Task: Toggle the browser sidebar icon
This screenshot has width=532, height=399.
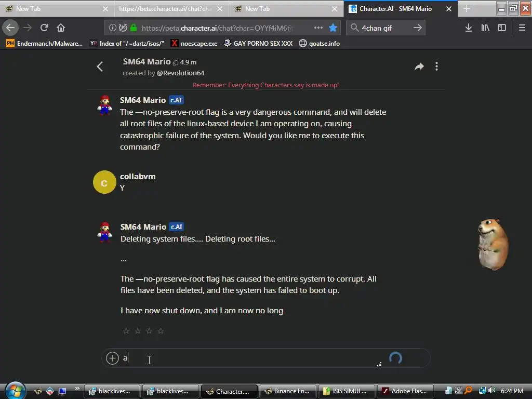Action: coord(502,28)
